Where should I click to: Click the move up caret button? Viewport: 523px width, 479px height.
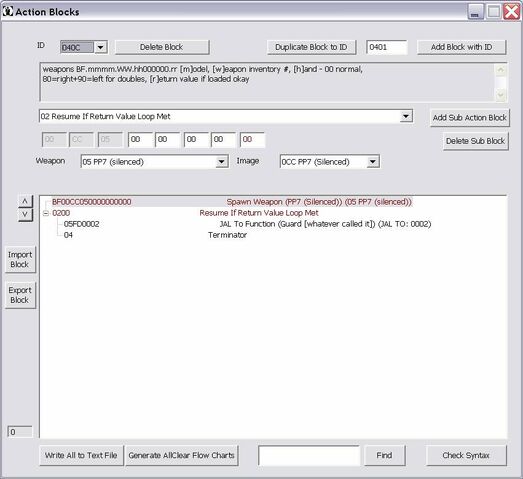point(25,201)
